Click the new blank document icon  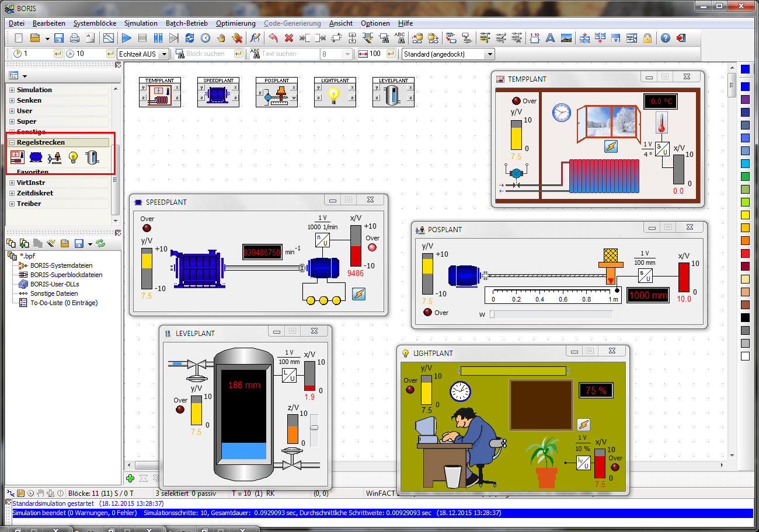(19, 38)
